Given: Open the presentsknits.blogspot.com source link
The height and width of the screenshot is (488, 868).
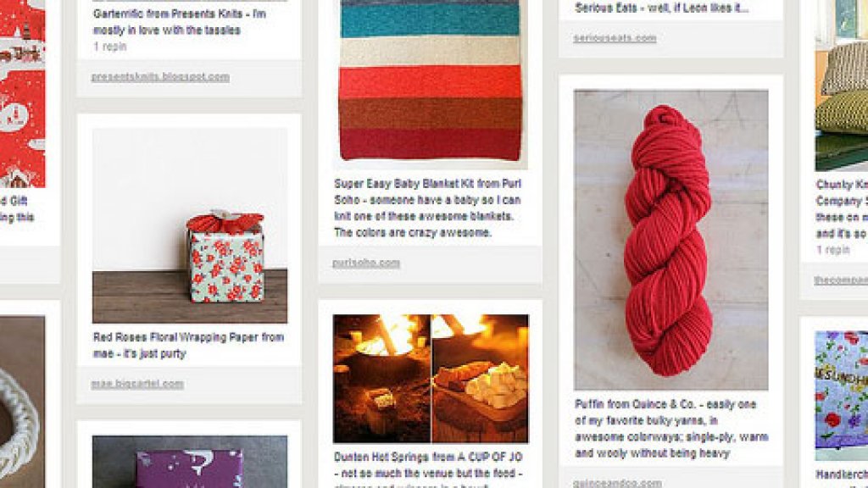Looking at the screenshot, I should tap(160, 77).
